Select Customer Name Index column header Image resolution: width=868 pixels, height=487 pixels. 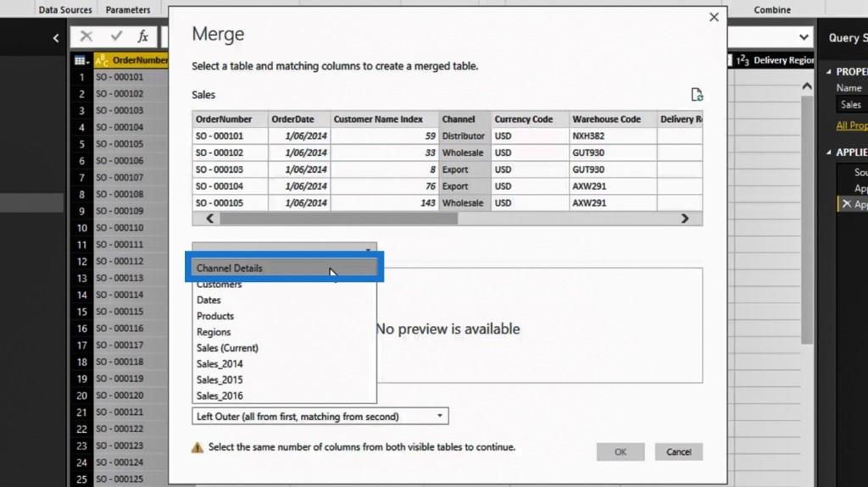(384, 119)
